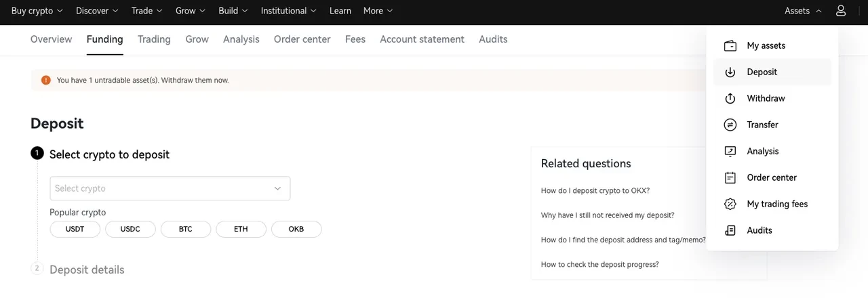Select My trading fees in Assets menu

pos(772,204)
